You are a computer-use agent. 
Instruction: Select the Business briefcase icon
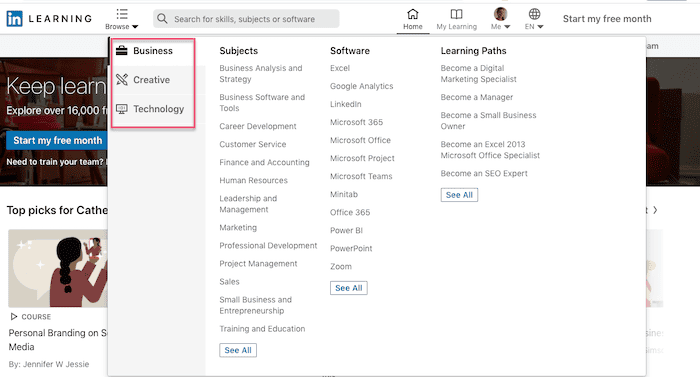tap(121, 50)
